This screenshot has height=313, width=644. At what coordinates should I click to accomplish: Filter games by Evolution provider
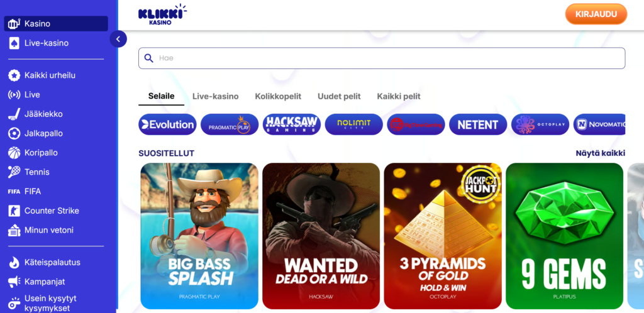(167, 124)
